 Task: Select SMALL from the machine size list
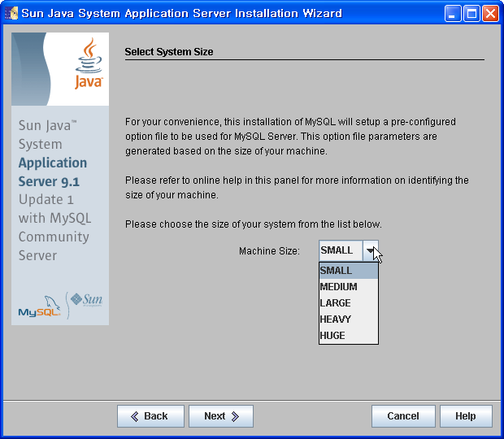pyautogui.click(x=349, y=271)
